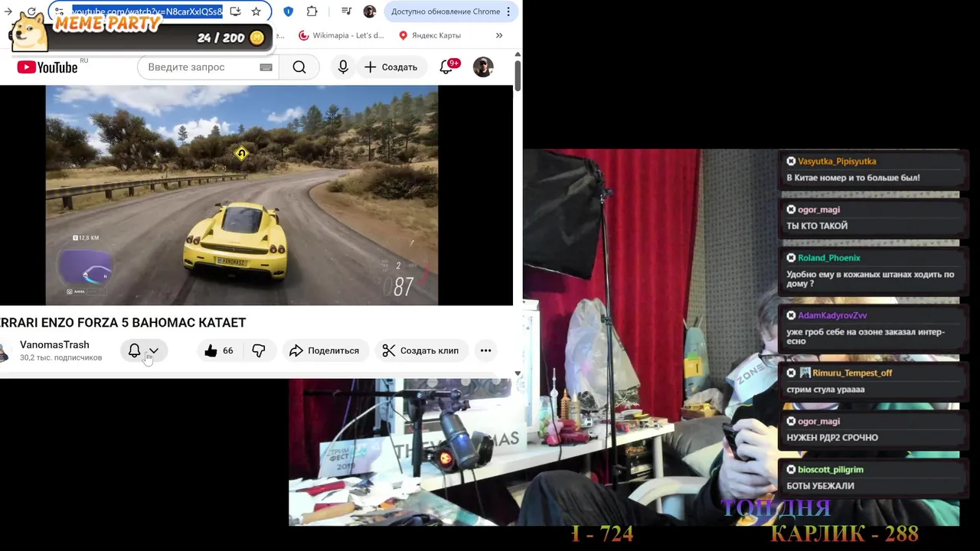Expand the subscription bell dropdown chevron
Screen dimensions: 980x551
[x=154, y=350]
